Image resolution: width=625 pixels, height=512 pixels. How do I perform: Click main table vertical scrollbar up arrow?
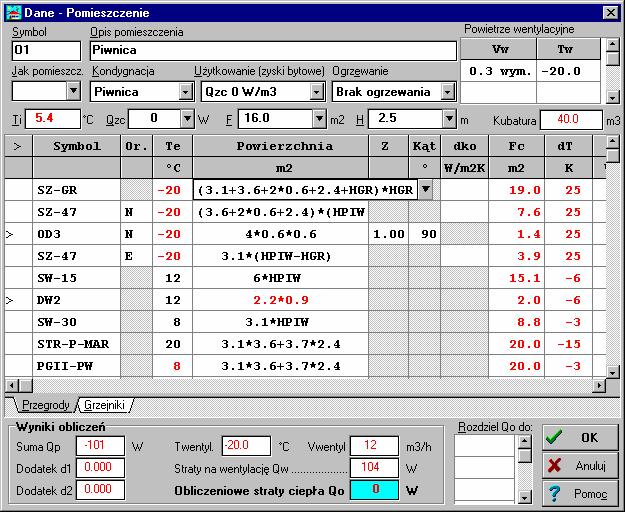612,141
